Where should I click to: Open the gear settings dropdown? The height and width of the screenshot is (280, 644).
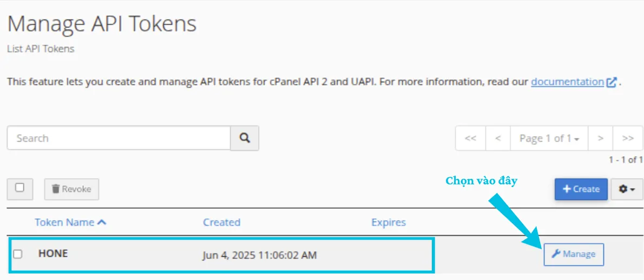point(627,189)
